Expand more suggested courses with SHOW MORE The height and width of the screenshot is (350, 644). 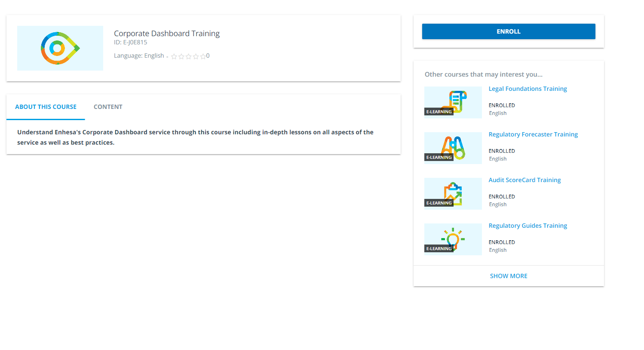click(509, 276)
